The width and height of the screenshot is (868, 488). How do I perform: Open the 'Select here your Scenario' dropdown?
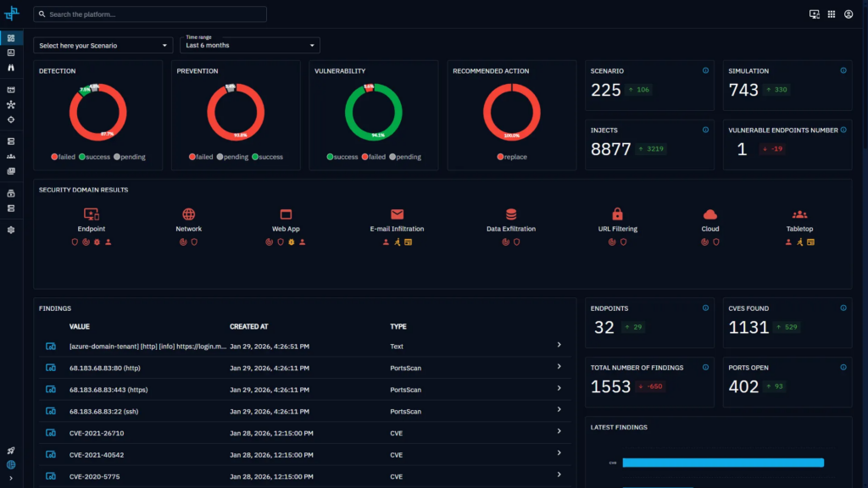[102, 45]
